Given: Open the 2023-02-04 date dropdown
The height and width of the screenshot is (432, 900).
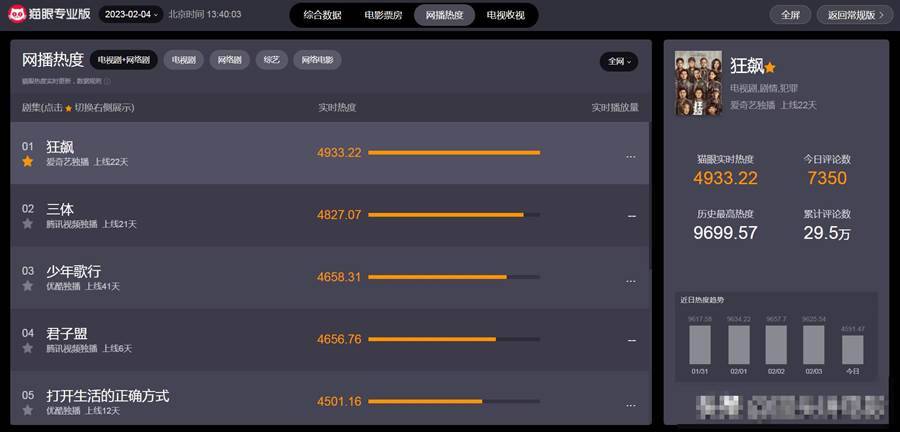Looking at the screenshot, I should [x=131, y=14].
